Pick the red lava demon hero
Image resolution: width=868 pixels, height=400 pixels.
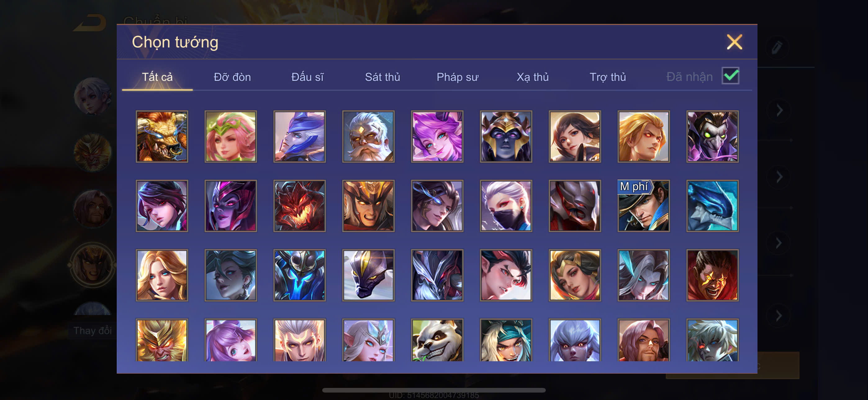pyautogui.click(x=299, y=206)
